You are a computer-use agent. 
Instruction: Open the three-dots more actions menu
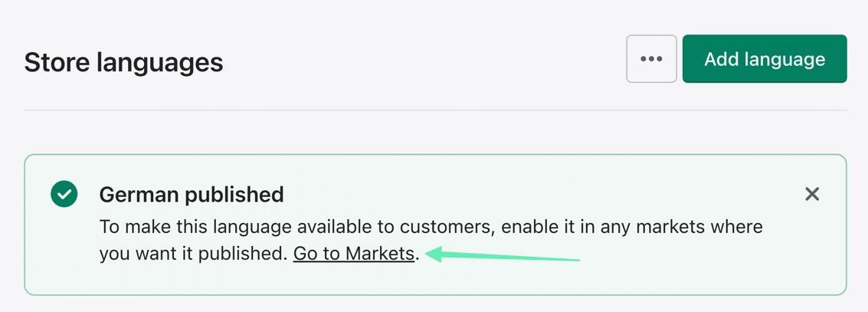click(x=651, y=59)
